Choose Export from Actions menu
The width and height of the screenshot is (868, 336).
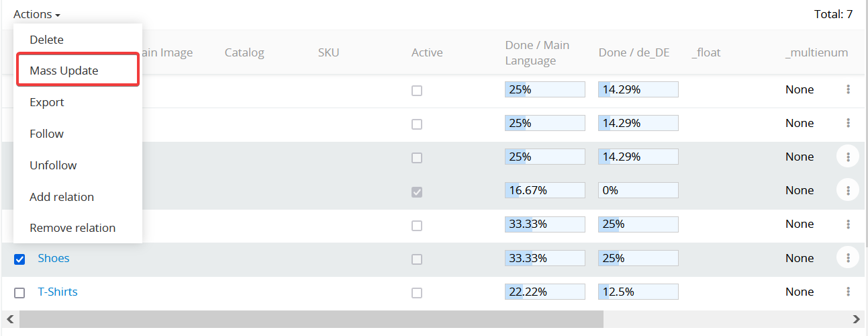[47, 102]
